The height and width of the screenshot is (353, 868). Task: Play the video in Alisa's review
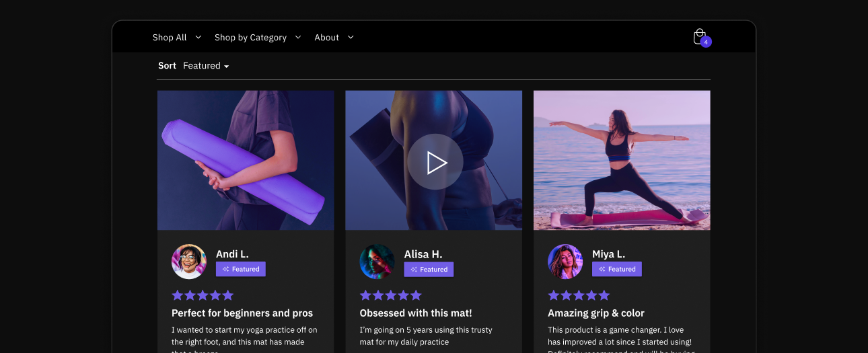435,162
